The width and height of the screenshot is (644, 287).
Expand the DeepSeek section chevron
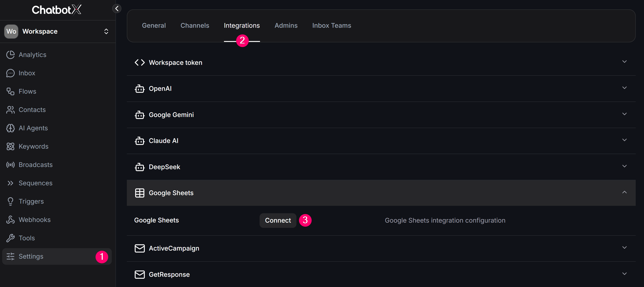pos(624,166)
